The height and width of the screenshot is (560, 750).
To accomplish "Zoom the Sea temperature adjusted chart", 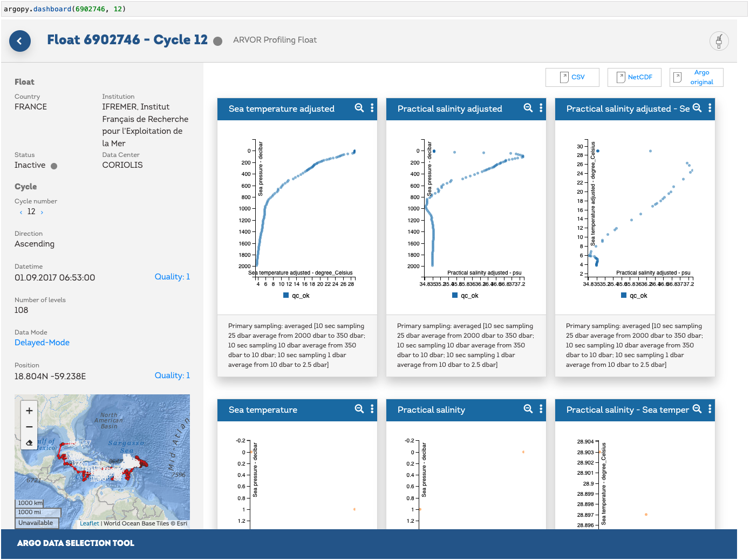I will [359, 108].
